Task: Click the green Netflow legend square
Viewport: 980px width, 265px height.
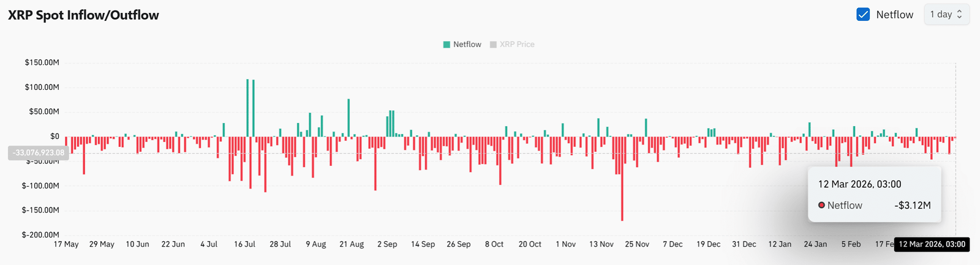Action: [x=447, y=45]
